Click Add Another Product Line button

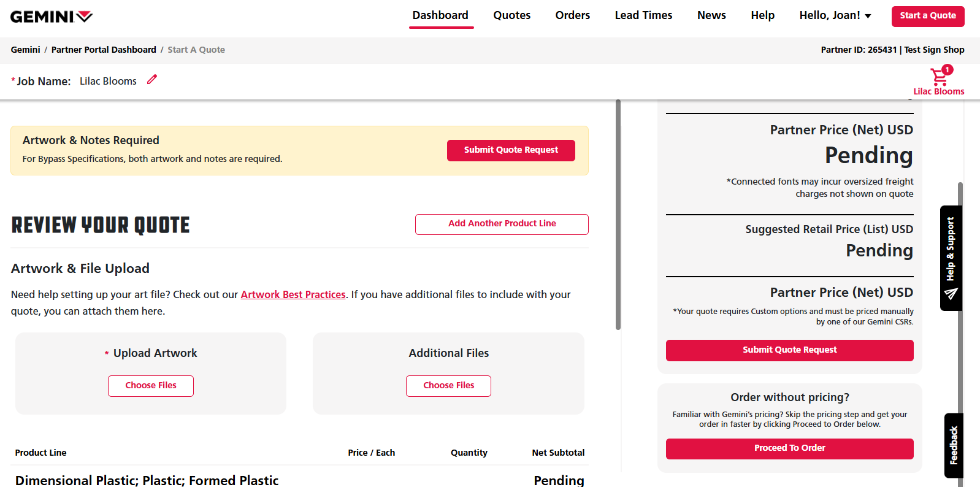[502, 224]
